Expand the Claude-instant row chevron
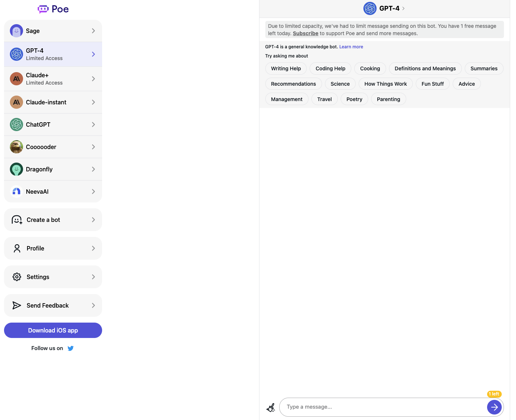Viewport: 516px width, 420px height. (93, 102)
